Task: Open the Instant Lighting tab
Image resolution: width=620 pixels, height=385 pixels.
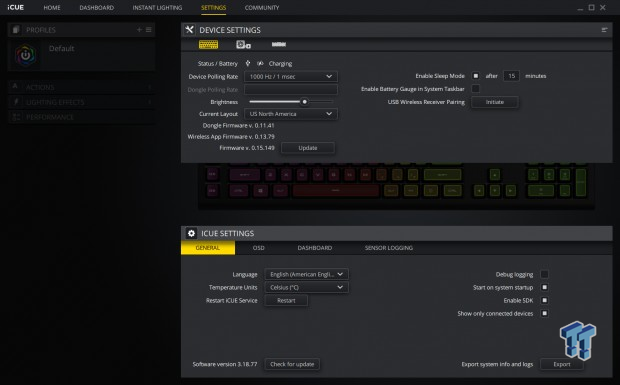Action: pos(157,8)
